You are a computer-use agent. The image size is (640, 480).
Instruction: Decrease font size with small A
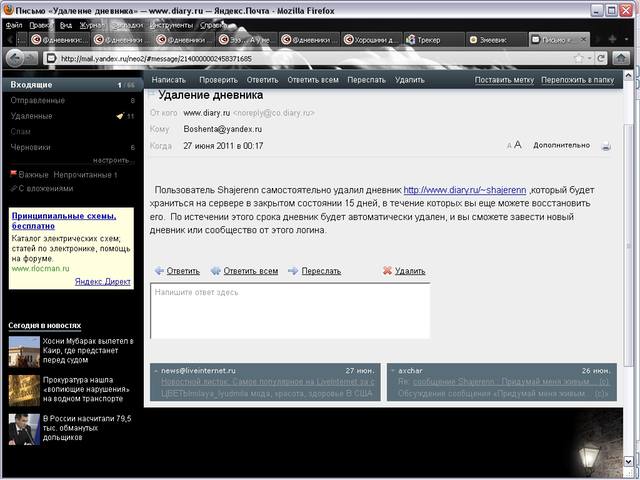[509, 146]
